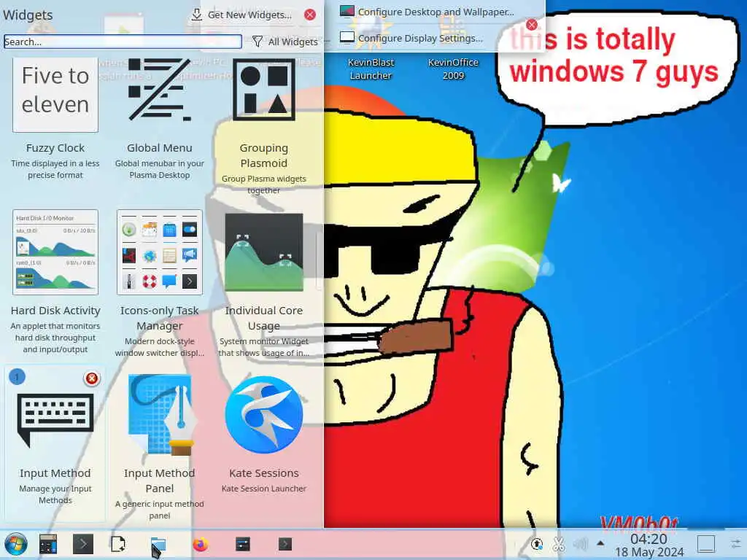Select the Input Method Panel widget icon
The width and height of the screenshot is (747, 560).
tap(162, 415)
